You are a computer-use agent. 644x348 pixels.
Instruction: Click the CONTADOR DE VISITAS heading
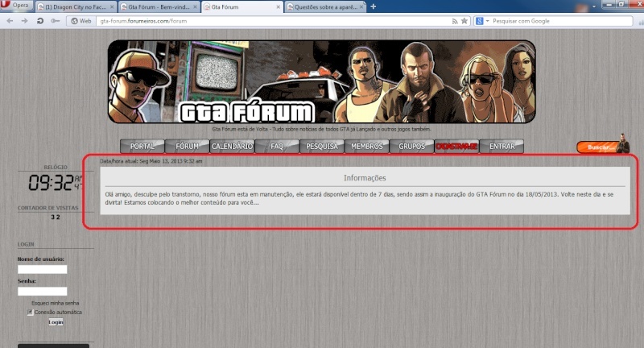[x=47, y=208]
